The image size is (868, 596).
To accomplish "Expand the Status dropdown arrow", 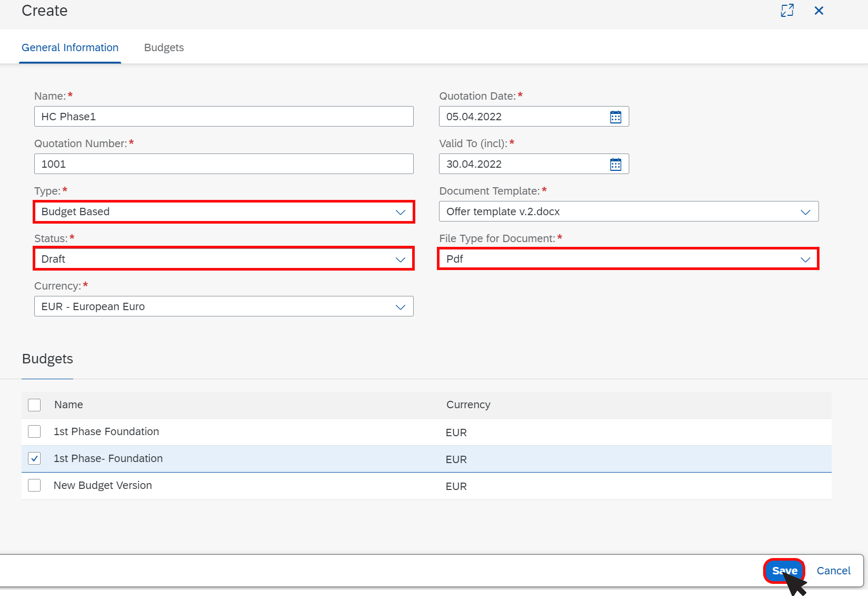I will click(x=401, y=259).
